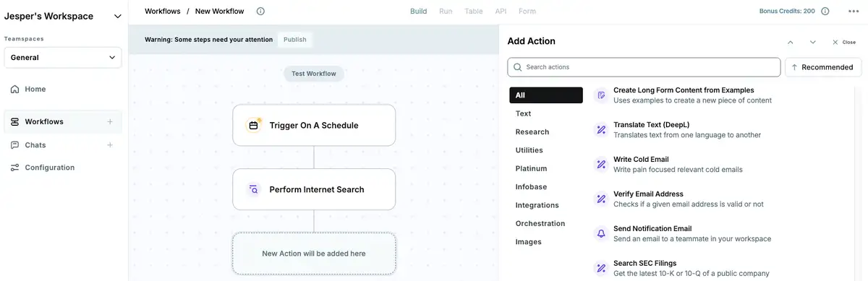The image size is (868, 281).
Task: Close the Add Action panel
Action: tap(843, 42)
